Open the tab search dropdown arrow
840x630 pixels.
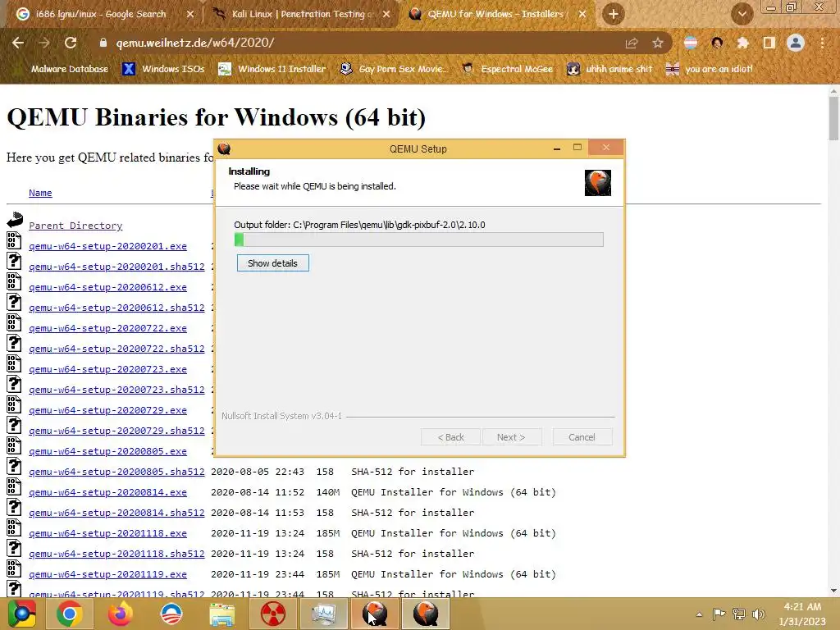742,14
